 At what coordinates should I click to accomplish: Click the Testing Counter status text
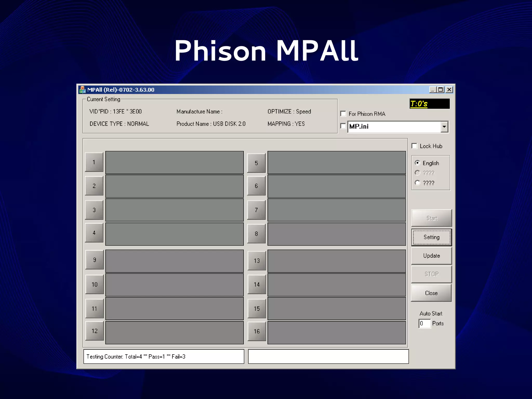point(136,357)
